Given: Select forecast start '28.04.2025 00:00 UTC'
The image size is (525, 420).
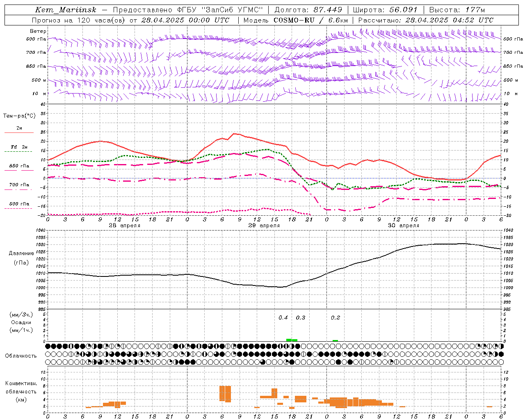Looking at the screenshot, I should 185,20.
